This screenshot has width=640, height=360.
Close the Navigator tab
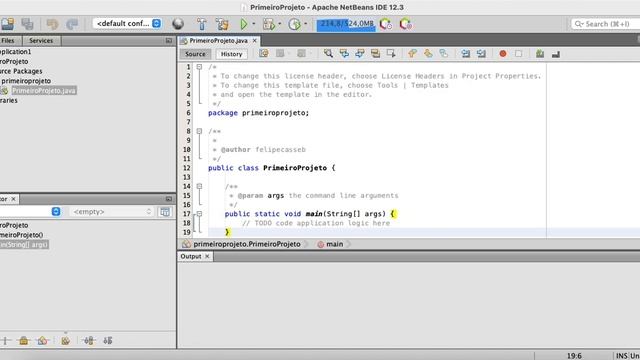click(x=13, y=199)
